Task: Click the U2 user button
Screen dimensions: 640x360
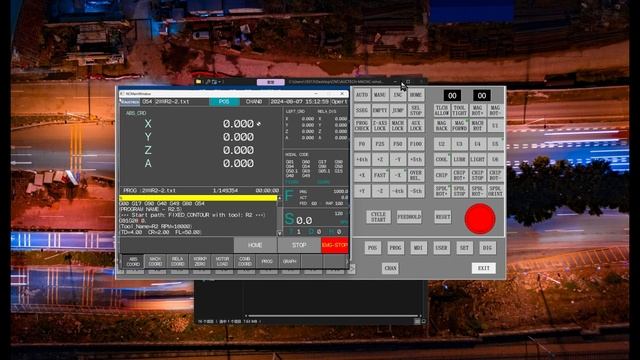Action: click(x=442, y=144)
